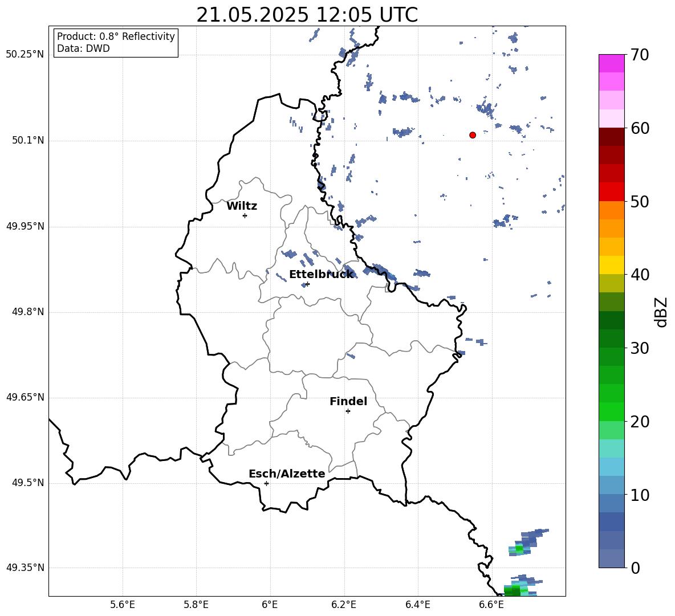Click the 40 tick label on colorbar

(x=640, y=275)
